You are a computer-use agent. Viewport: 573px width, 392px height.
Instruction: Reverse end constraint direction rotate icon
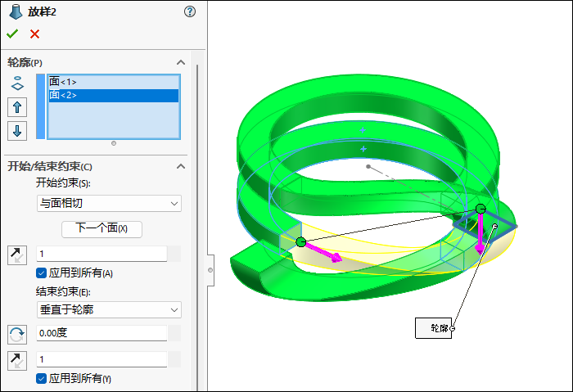[x=17, y=334]
